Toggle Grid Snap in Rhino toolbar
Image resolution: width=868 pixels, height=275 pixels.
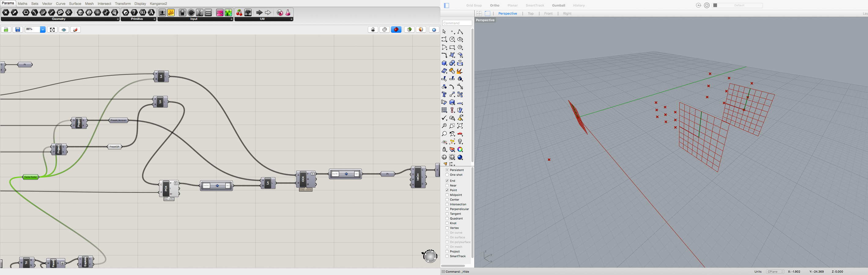click(474, 5)
